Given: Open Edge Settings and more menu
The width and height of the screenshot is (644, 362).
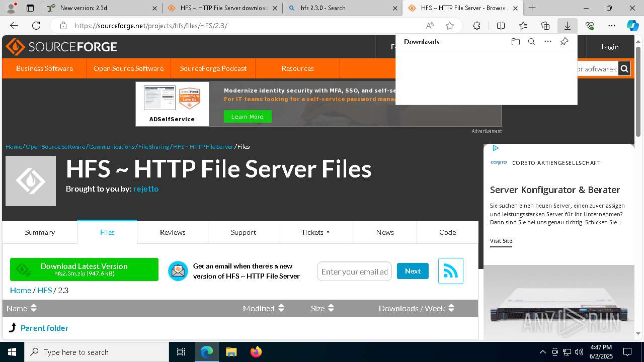Looking at the screenshot, I should click(612, 26).
